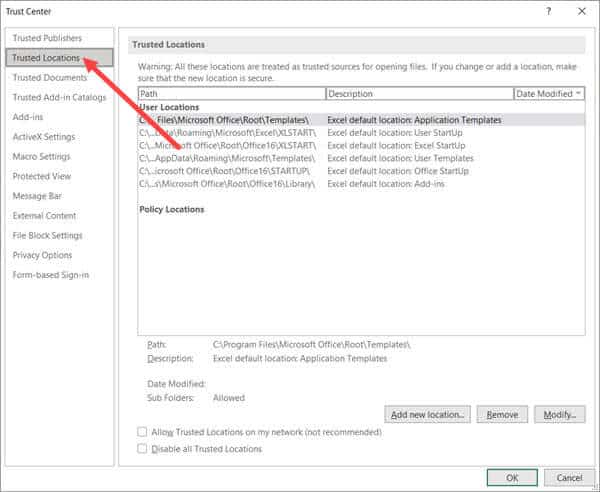Viewport: 600px width, 492px height.
Task: Close the Trust Center dialog
Action: pos(581,11)
